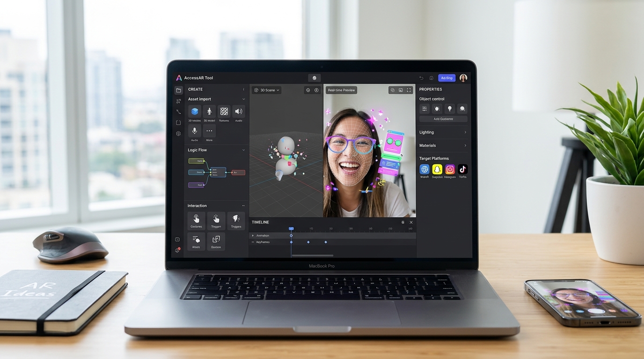This screenshot has height=359, width=644.
Task: Open the Gestures interaction tile
Action: (x=196, y=219)
